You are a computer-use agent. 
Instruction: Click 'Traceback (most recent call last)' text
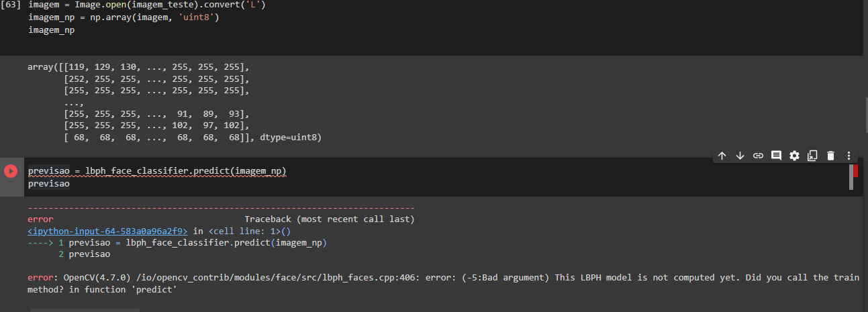point(330,219)
